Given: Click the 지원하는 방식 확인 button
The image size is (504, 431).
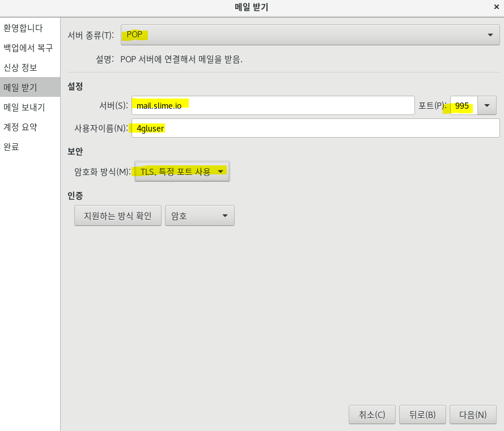Looking at the screenshot, I should click(x=118, y=215).
